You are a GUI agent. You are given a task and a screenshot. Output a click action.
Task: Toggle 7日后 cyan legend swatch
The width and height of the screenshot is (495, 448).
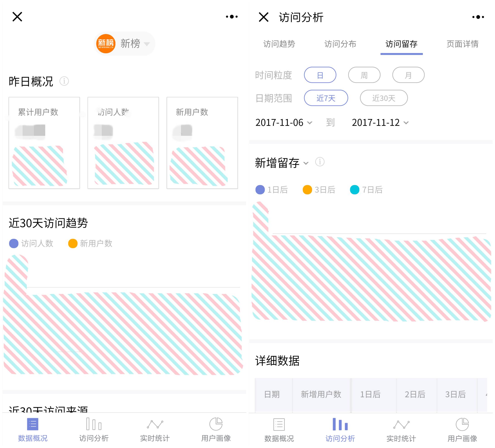(x=354, y=190)
